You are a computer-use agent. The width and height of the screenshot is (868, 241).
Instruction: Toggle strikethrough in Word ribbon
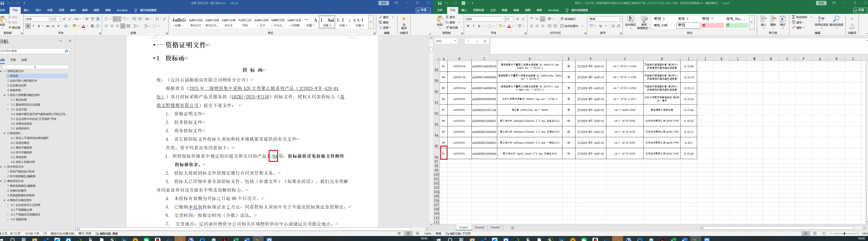point(48,26)
